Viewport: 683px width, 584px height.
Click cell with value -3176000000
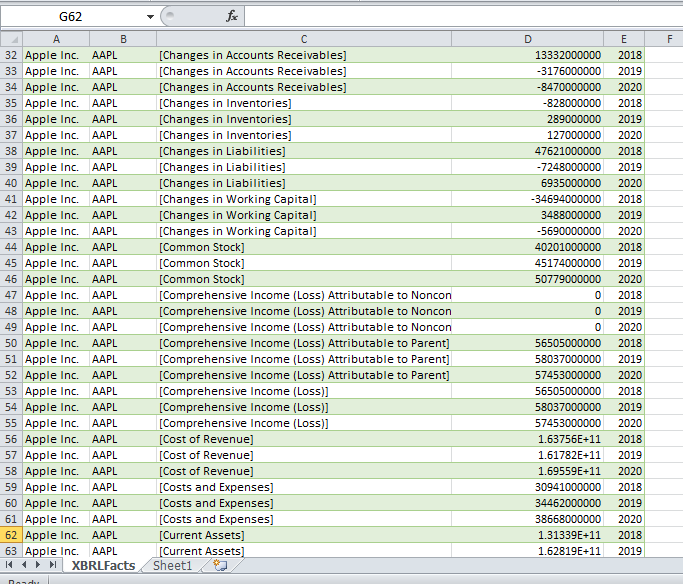[527, 71]
